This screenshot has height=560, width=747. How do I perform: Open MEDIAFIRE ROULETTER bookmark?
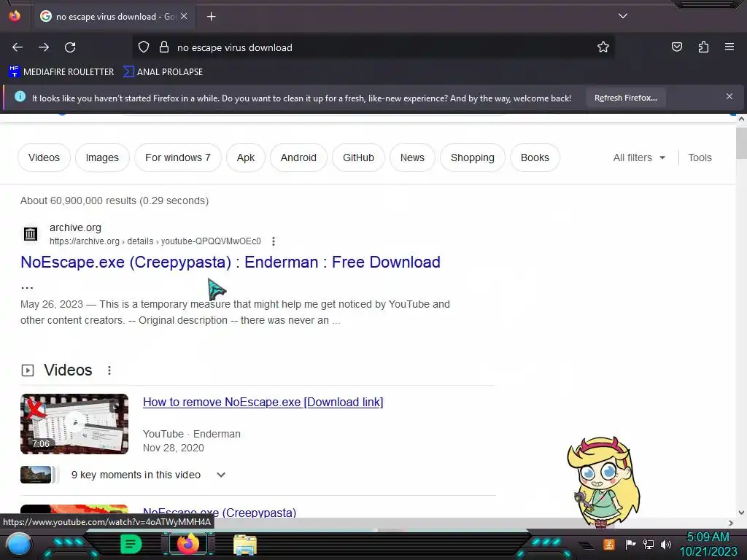61,72
